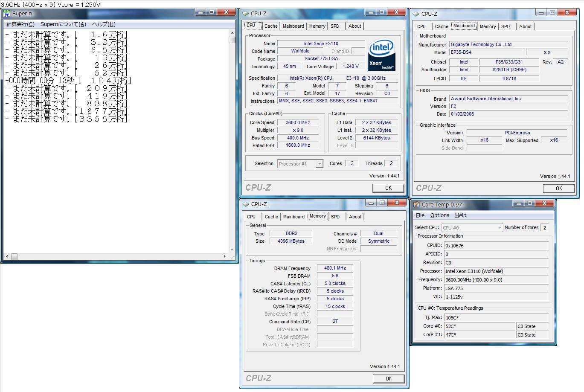The height and width of the screenshot is (392, 584).
Task: Click the CAS# Latency value '5.0 clocks'
Action: tap(335, 284)
